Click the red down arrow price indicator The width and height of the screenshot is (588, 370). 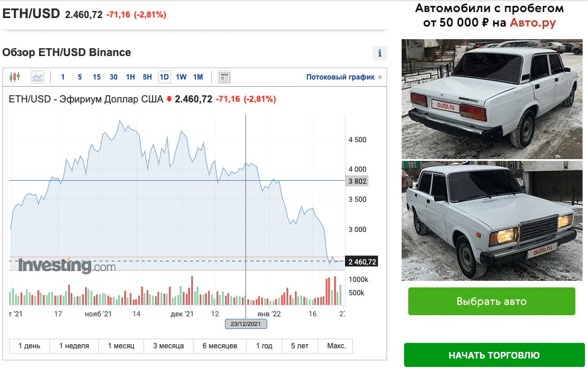(x=169, y=99)
